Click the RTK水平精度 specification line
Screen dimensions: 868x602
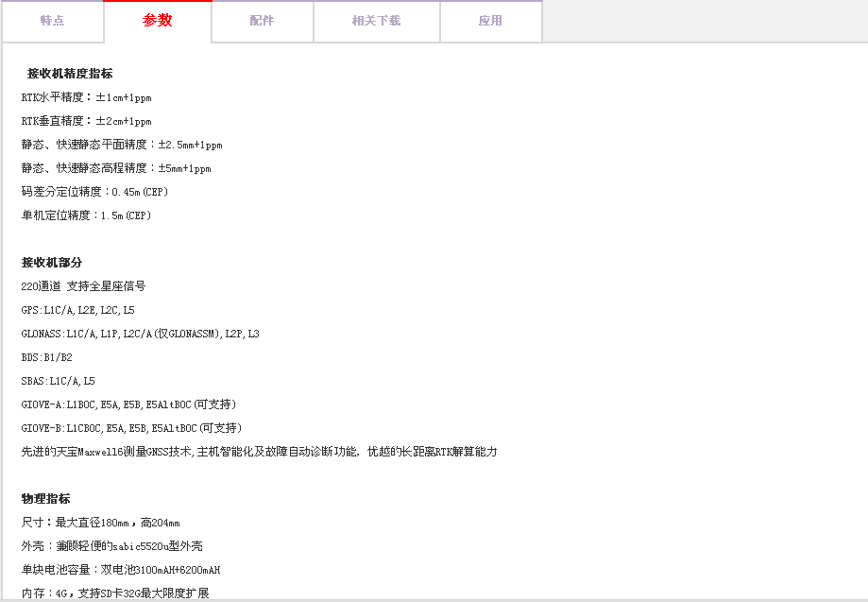86,97
